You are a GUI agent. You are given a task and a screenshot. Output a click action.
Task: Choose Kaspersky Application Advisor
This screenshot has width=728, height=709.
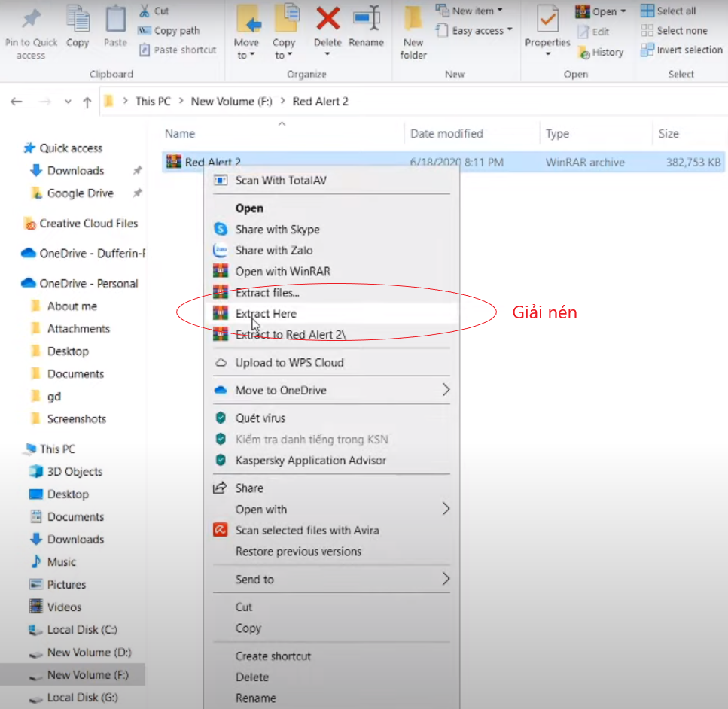click(331, 460)
